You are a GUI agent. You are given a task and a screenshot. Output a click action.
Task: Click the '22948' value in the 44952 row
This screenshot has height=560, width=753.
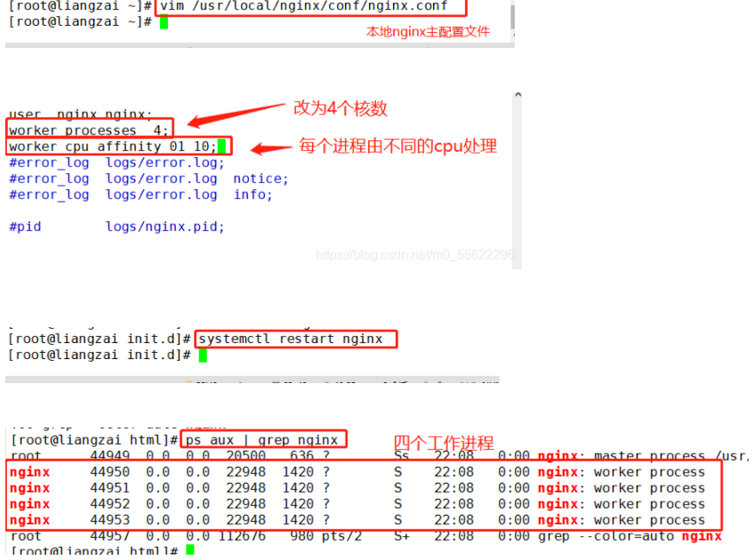[246, 504]
